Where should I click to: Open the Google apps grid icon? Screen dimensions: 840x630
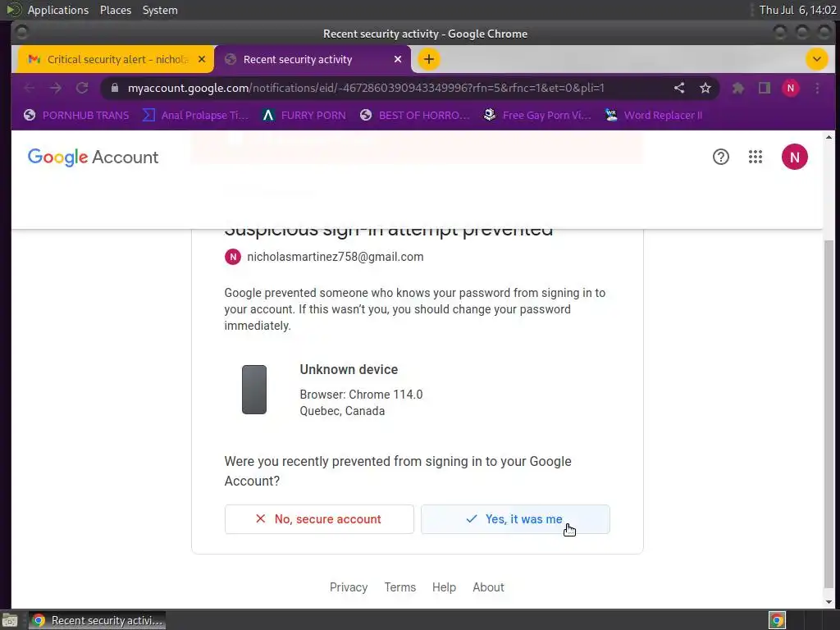pyautogui.click(x=756, y=157)
